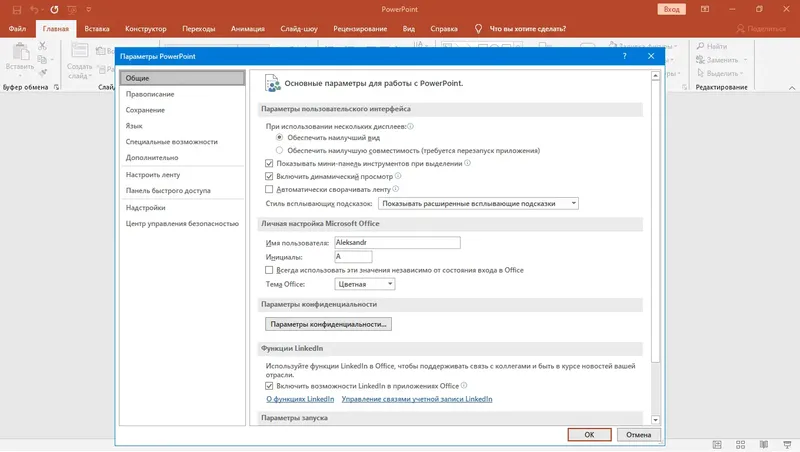Click the Инициалы input field
The image size is (800, 452).
click(x=353, y=257)
